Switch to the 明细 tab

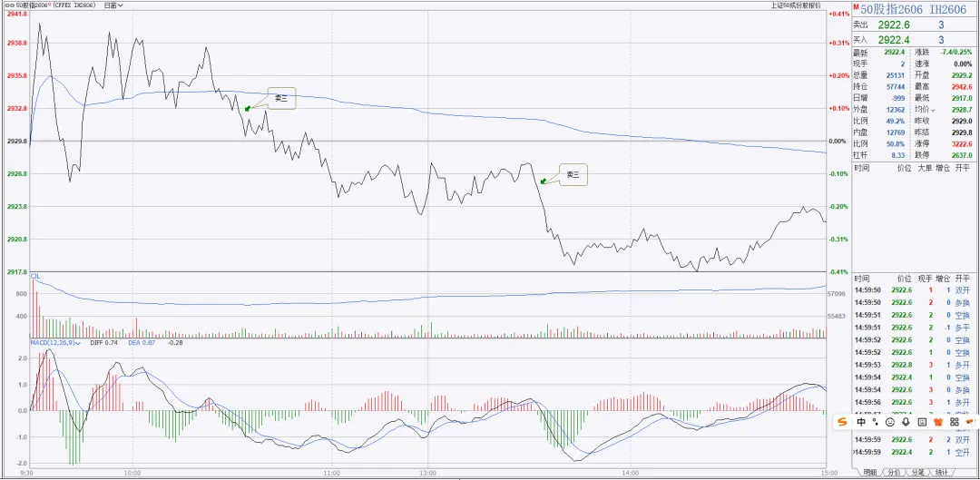pos(868,473)
